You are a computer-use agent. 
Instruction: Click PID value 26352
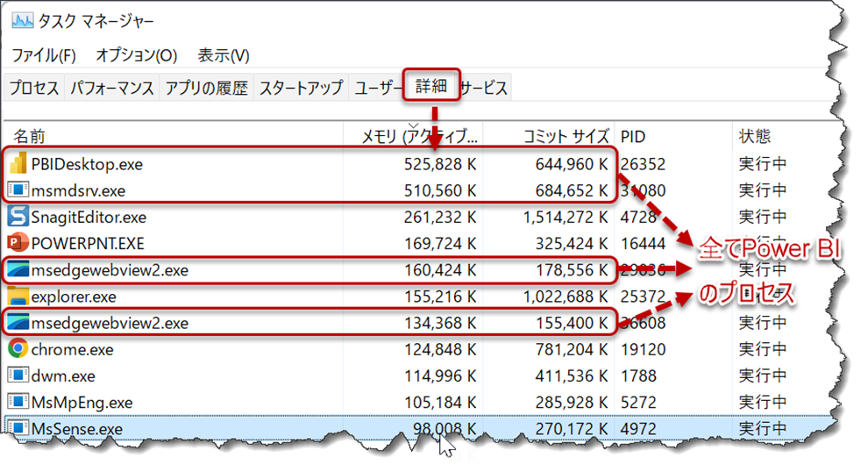click(643, 164)
